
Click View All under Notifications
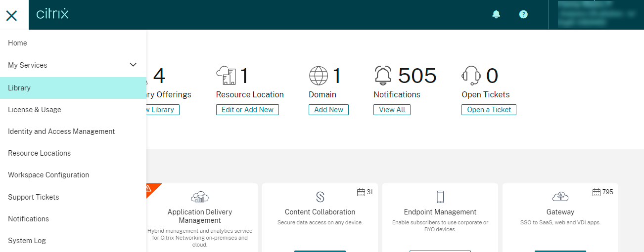click(x=392, y=110)
